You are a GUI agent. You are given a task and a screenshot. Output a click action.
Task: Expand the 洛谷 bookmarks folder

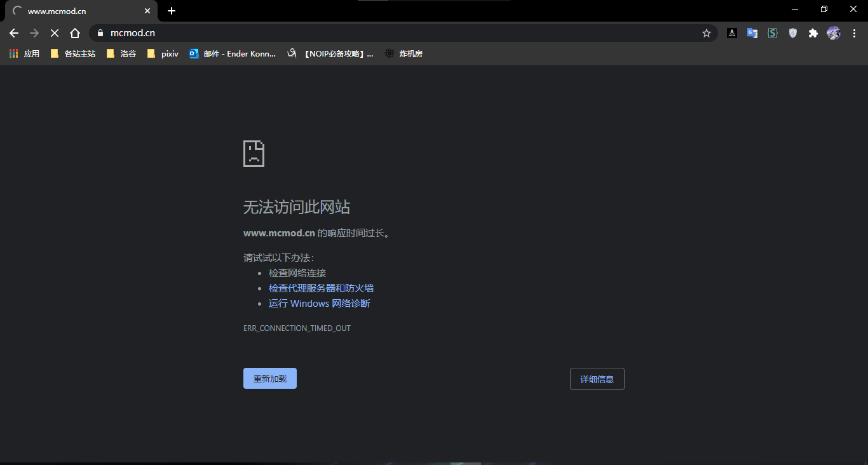(x=121, y=54)
